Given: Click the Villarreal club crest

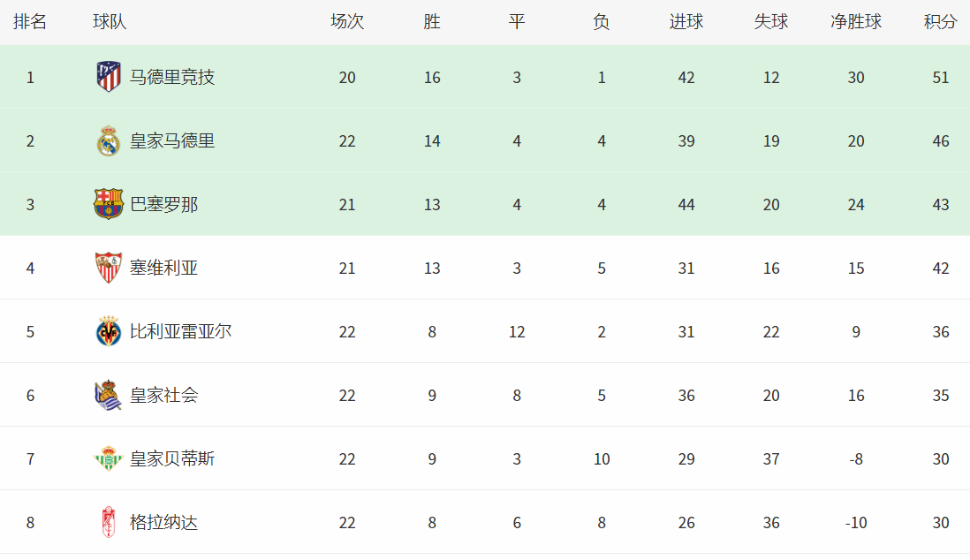Looking at the screenshot, I should click(x=109, y=331).
